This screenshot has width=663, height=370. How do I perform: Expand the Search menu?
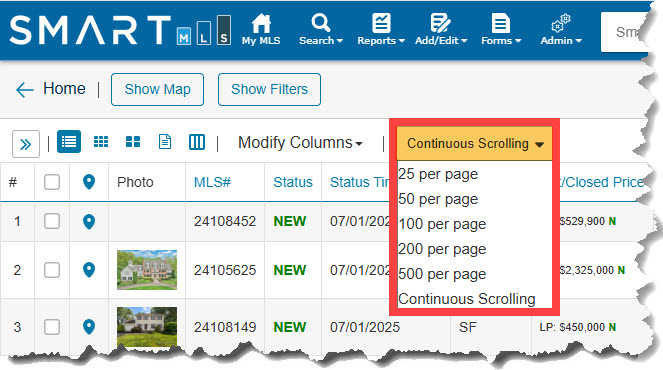(x=321, y=29)
